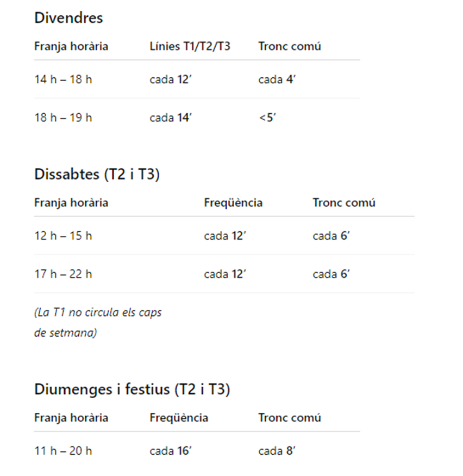Image resolution: width=463 pixels, height=476 pixels.
Task: Click the 11 h – 20 h time slot
Action: pos(63,451)
